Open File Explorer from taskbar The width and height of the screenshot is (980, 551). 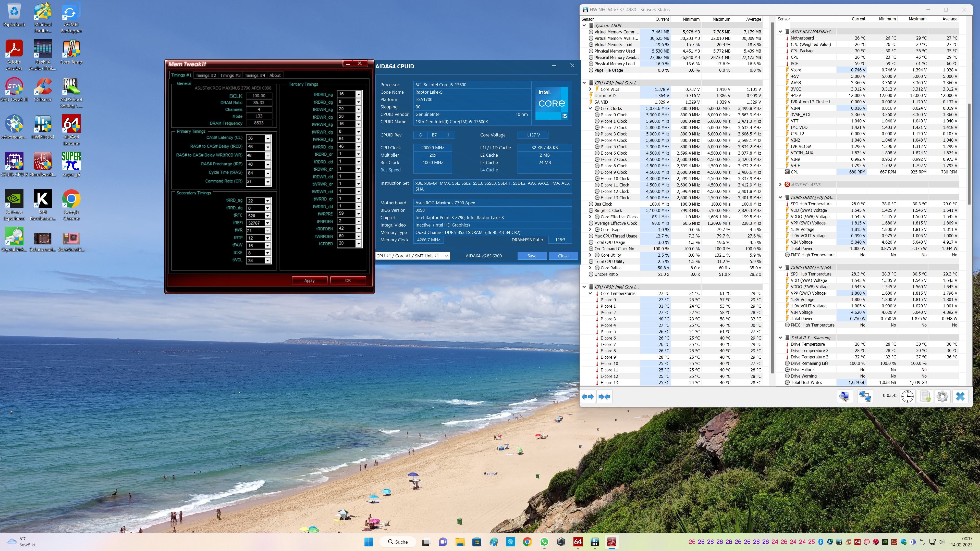(x=460, y=542)
